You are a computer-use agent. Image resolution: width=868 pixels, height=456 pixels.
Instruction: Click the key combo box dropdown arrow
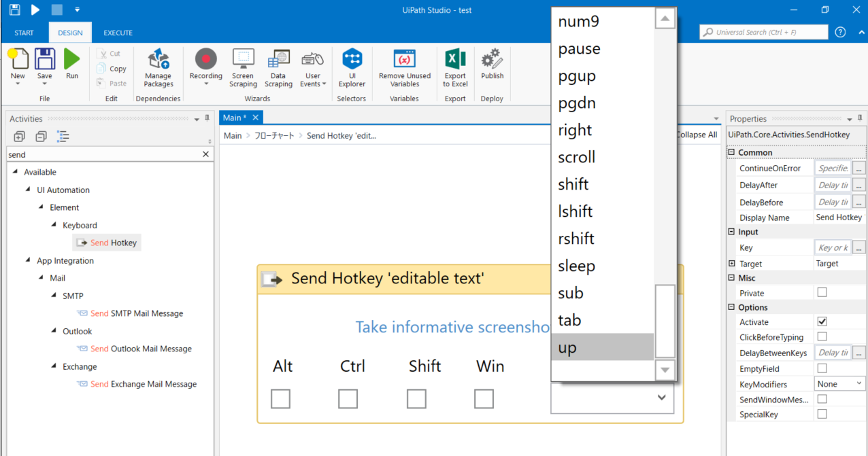[662, 398]
